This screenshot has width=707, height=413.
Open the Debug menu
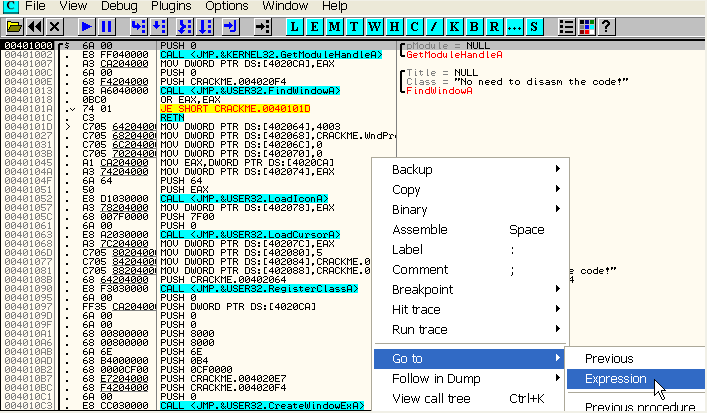pos(119,6)
